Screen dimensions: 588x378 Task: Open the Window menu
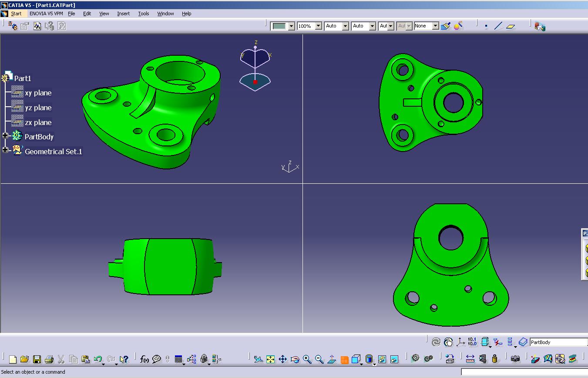[165, 13]
